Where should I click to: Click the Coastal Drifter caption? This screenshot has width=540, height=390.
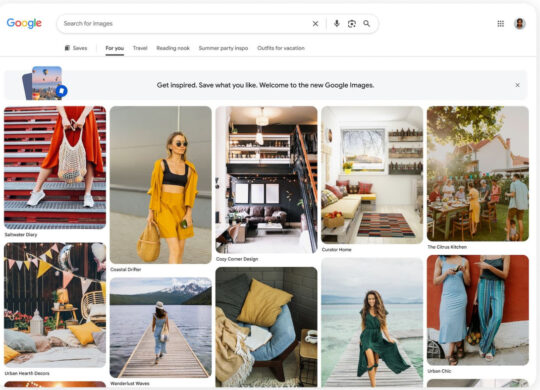point(126,269)
